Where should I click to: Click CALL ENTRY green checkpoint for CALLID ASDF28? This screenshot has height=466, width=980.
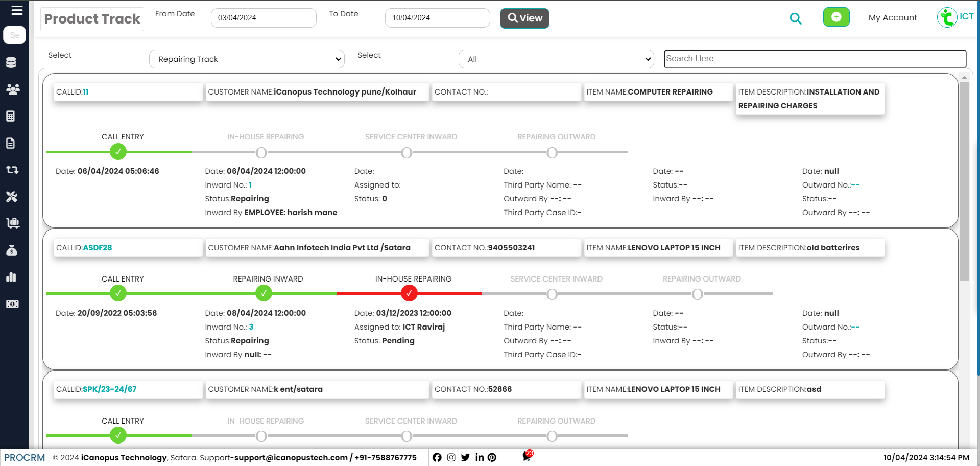click(118, 293)
